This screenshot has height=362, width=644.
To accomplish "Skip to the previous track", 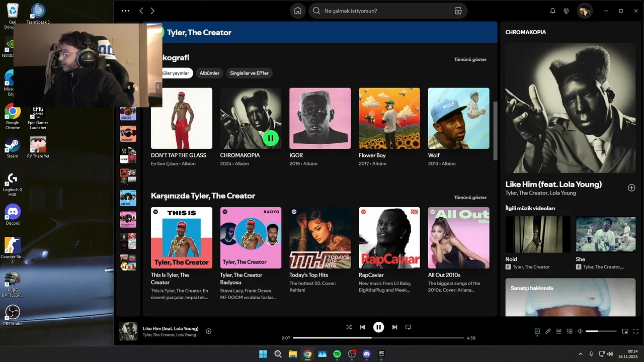I will point(362,327).
